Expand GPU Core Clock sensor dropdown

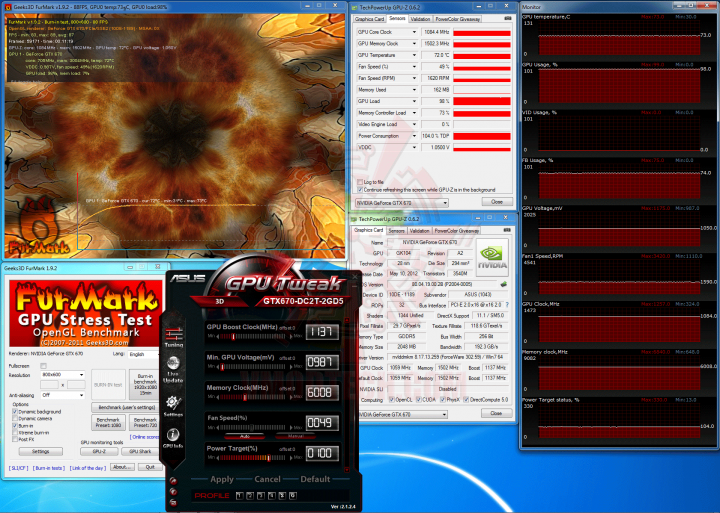414,32
